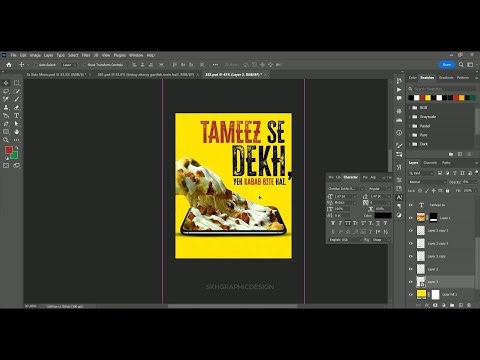The width and height of the screenshot is (480, 360).
Task: Open the Filter menu
Action: click(x=86, y=55)
